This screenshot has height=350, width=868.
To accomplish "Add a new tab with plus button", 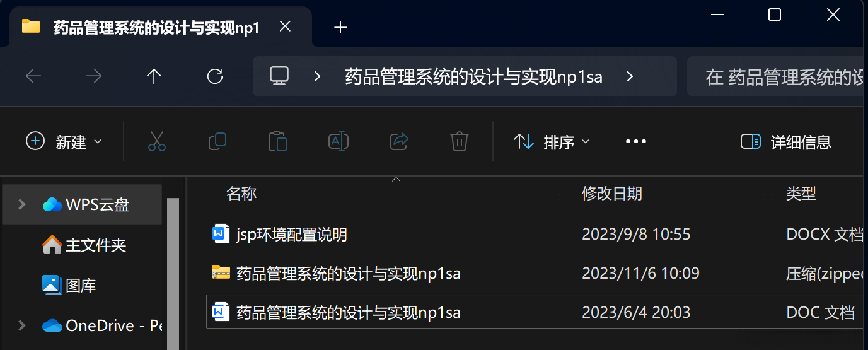I will 340,27.
